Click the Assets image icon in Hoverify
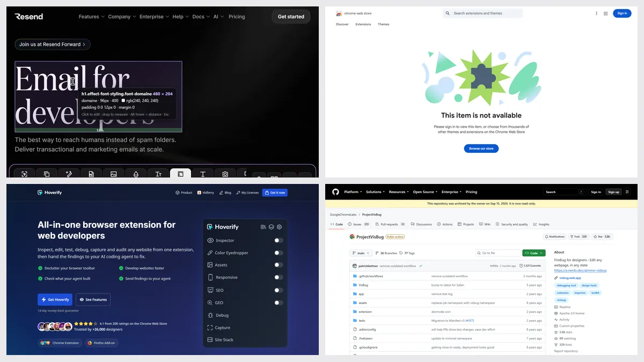644x362 pixels. coord(210,265)
